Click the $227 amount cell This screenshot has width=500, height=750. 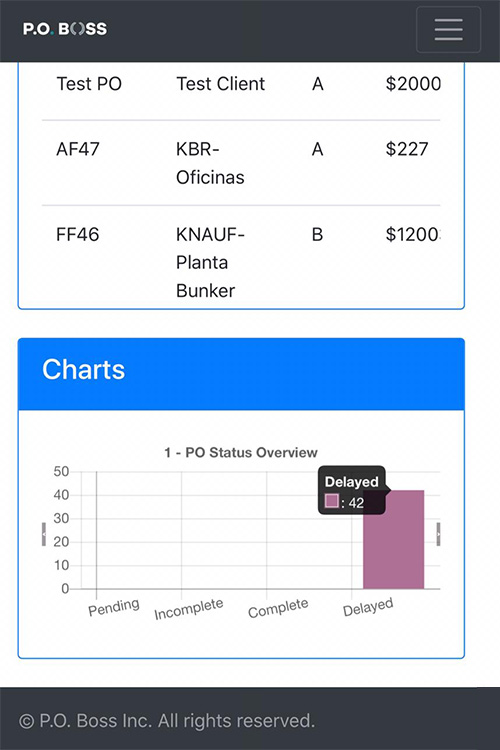tap(407, 149)
